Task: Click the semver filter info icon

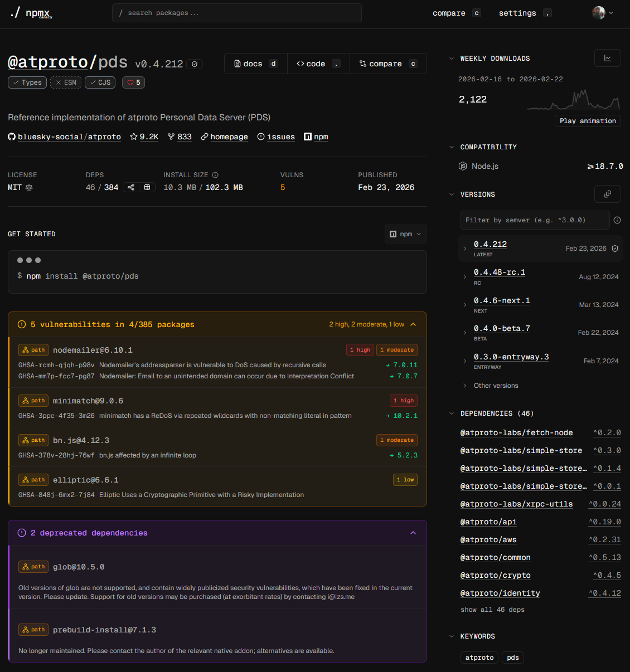Action: pyautogui.click(x=617, y=220)
